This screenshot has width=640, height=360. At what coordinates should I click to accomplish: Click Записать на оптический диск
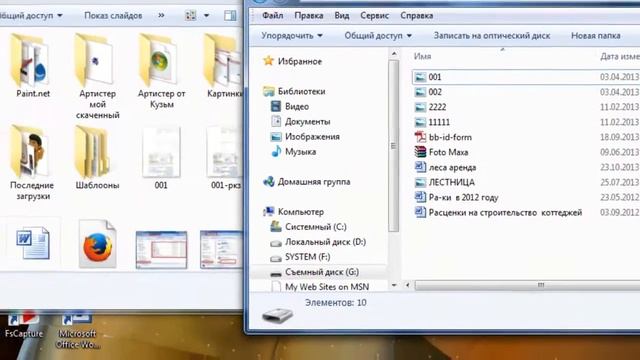click(492, 36)
